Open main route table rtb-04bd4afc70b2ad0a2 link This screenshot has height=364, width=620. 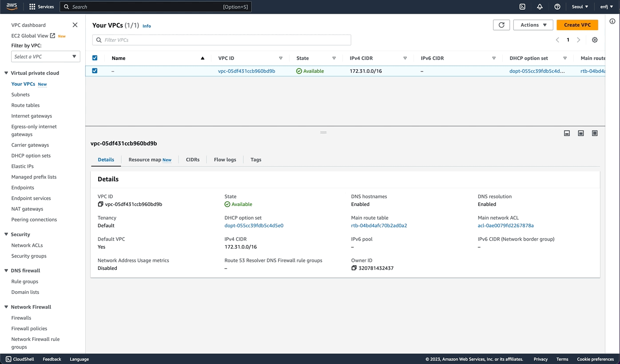tap(379, 226)
